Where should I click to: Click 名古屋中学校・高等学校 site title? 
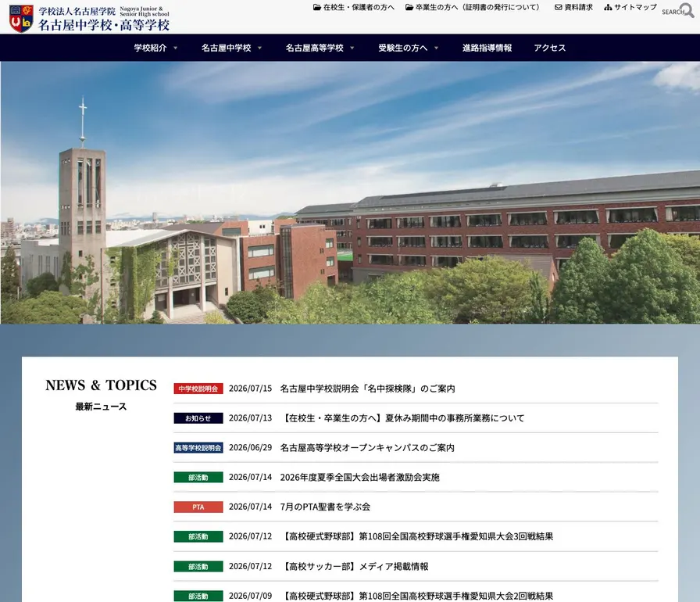[104, 24]
